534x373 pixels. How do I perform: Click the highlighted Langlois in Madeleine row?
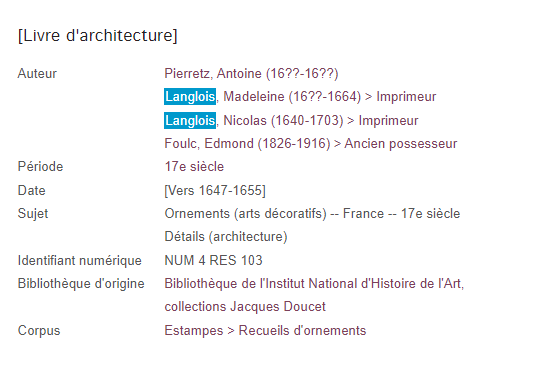coord(190,97)
